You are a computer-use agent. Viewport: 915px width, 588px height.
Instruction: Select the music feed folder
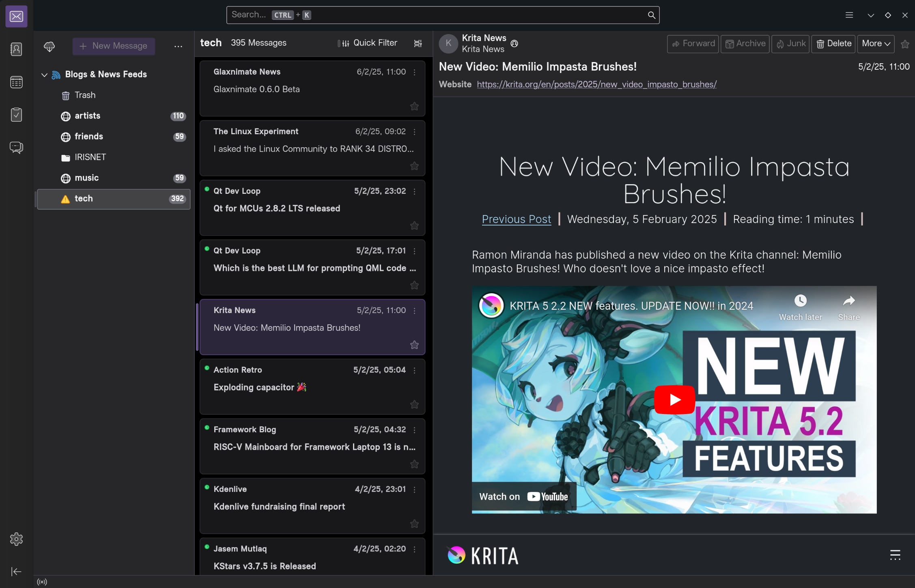point(114,178)
